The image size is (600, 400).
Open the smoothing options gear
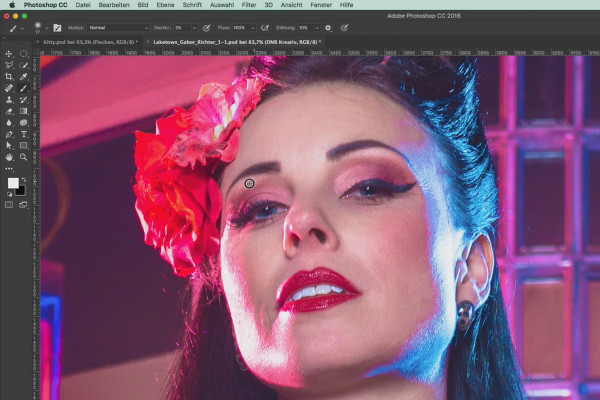click(328, 28)
